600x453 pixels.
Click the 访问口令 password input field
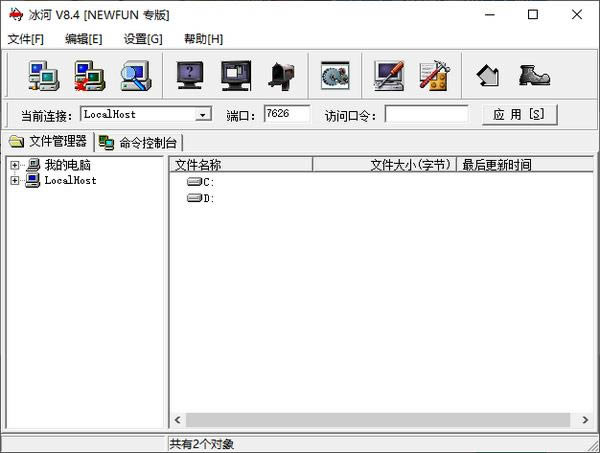pyautogui.click(x=426, y=115)
